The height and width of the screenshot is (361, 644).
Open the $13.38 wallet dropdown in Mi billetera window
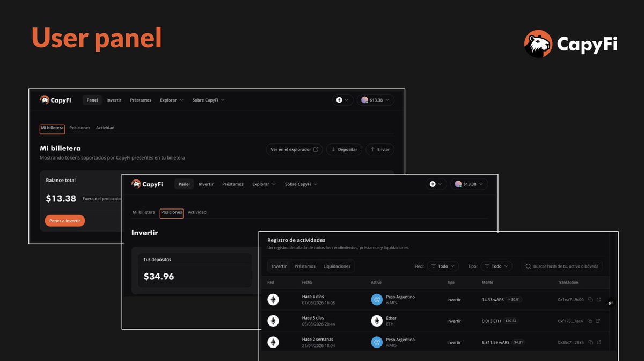[376, 100]
